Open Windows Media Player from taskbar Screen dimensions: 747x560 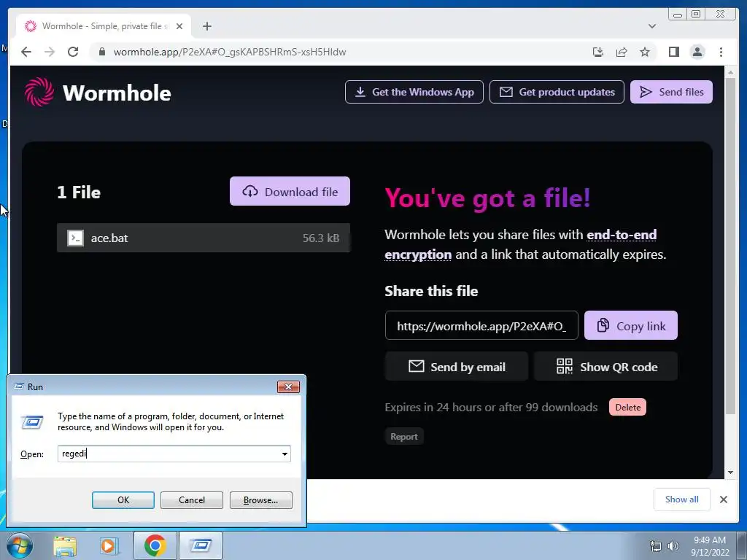(109, 546)
